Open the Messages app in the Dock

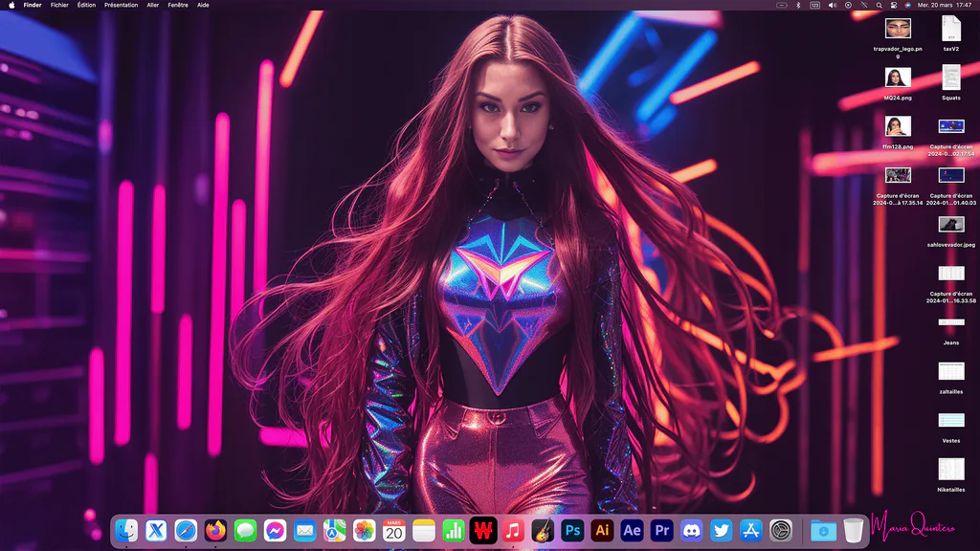[245, 530]
